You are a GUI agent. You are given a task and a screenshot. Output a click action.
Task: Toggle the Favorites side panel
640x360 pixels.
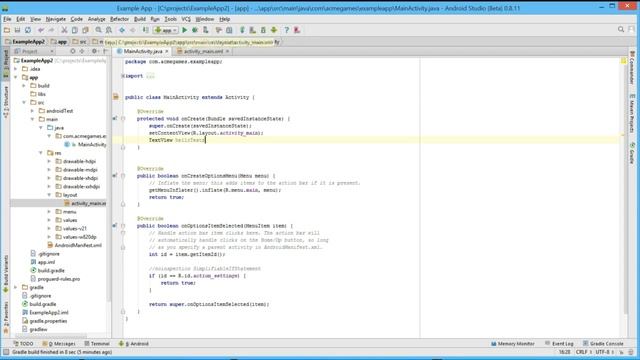pyautogui.click(x=6, y=318)
